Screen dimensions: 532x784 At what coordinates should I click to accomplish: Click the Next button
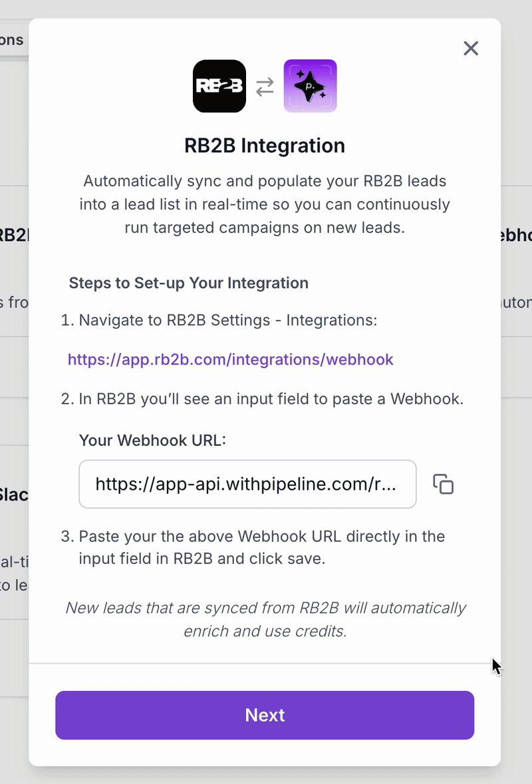(x=265, y=715)
